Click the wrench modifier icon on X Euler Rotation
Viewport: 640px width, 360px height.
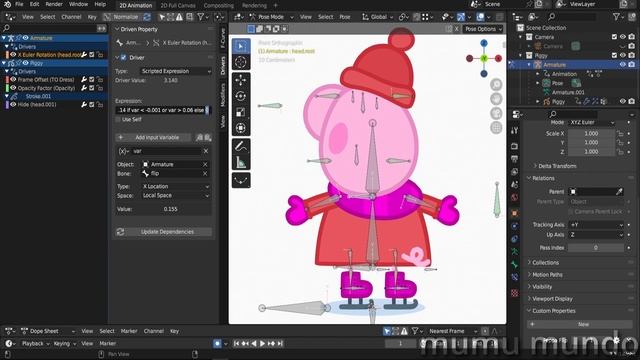click(84, 54)
